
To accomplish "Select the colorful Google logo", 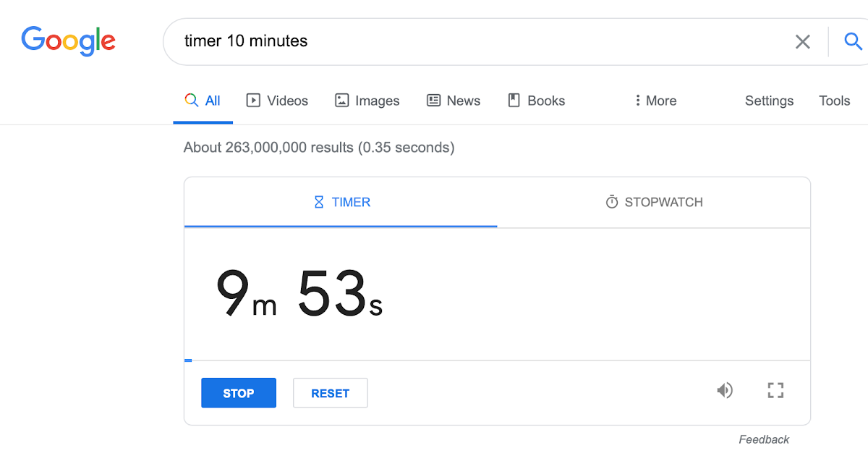I will coord(68,41).
